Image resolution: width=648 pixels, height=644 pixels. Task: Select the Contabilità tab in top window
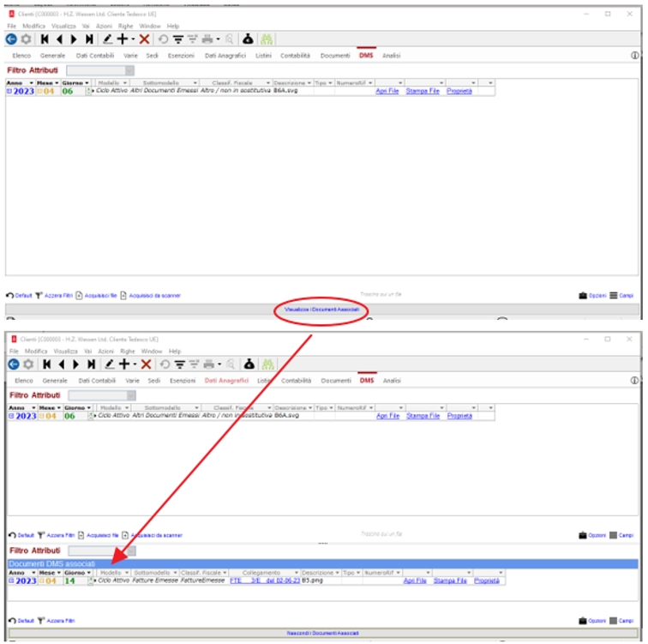pos(295,56)
